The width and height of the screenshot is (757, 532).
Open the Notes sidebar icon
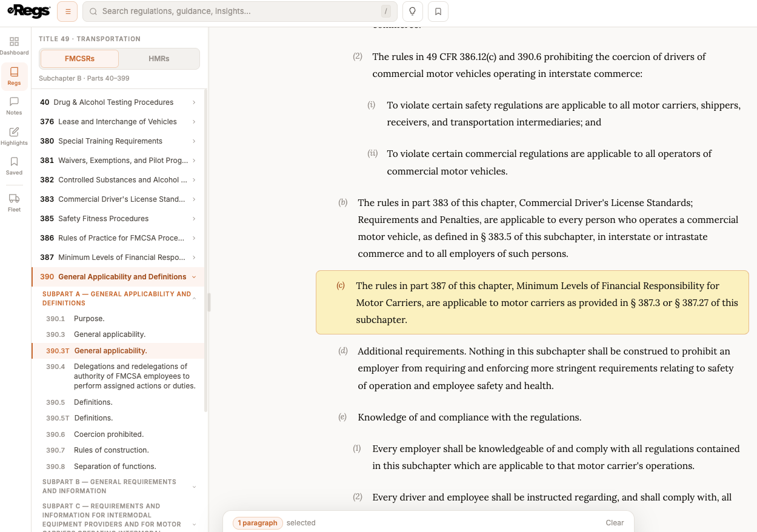click(14, 105)
